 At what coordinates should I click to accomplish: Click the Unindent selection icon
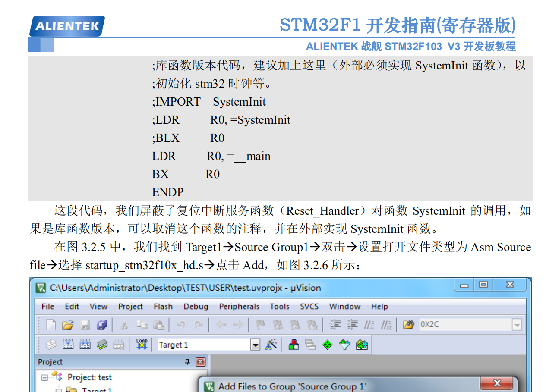[352, 325]
